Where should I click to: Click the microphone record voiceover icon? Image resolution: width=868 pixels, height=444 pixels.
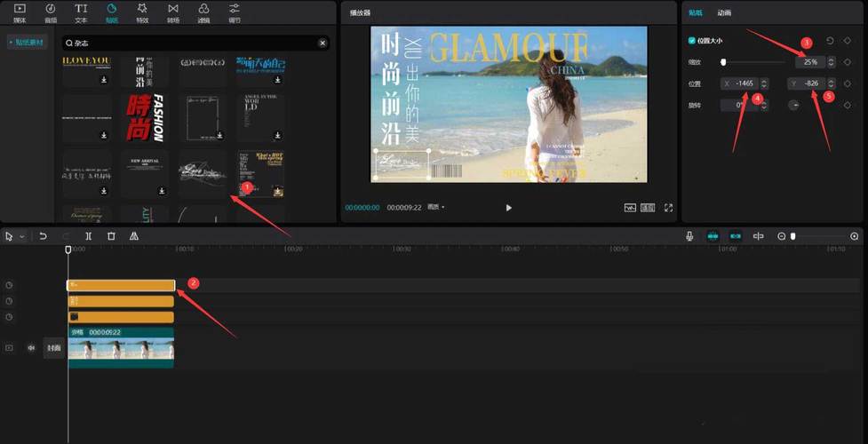689,236
